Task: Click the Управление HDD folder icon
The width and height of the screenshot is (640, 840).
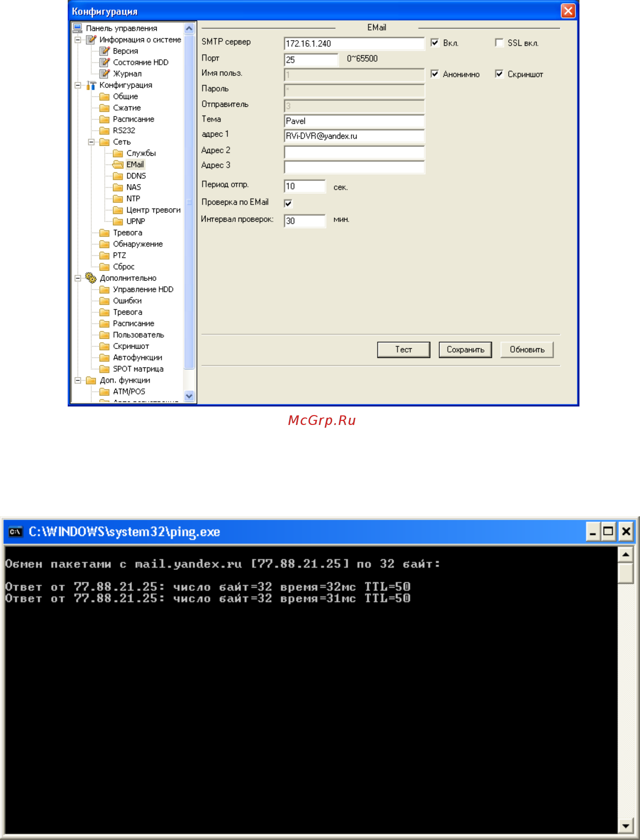Action: [x=104, y=289]
